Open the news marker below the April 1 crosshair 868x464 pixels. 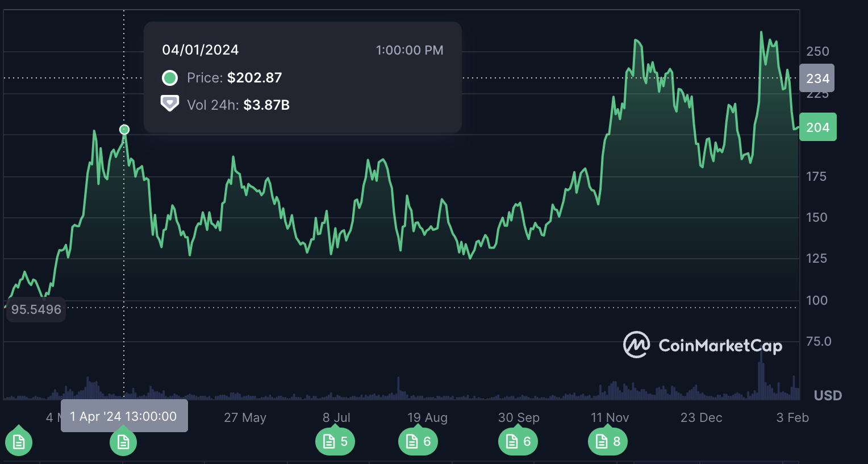click(x=123, y=442)
